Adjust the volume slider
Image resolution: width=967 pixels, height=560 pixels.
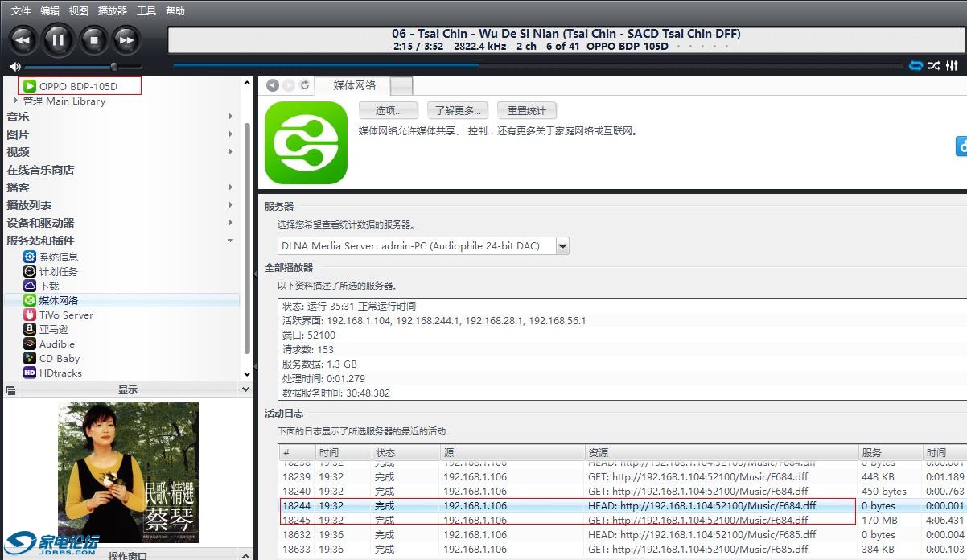tap(83, 67)
